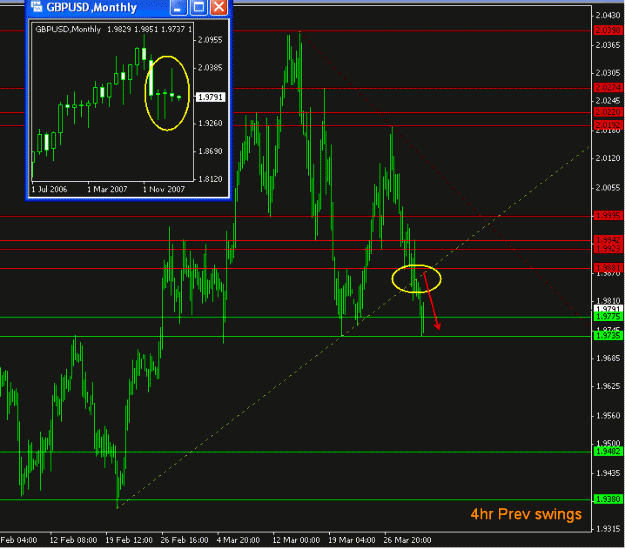Click the time axis label 19 Feb 12:00
The height and width of the screenshot is (549, 625).
[x=129, y=540]
